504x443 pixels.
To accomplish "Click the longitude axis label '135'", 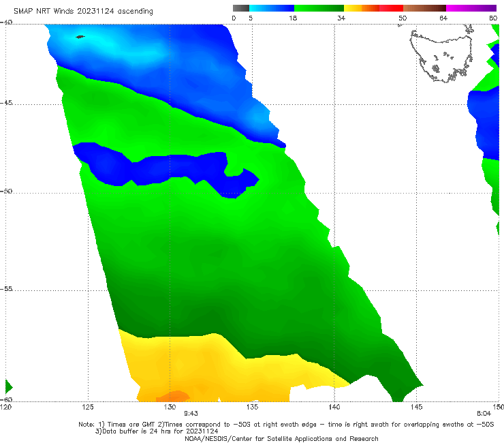I will (x=252, y=407).
